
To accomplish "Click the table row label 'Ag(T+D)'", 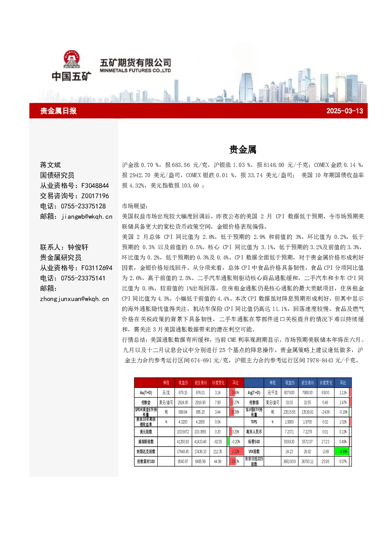I will [254, 392].
